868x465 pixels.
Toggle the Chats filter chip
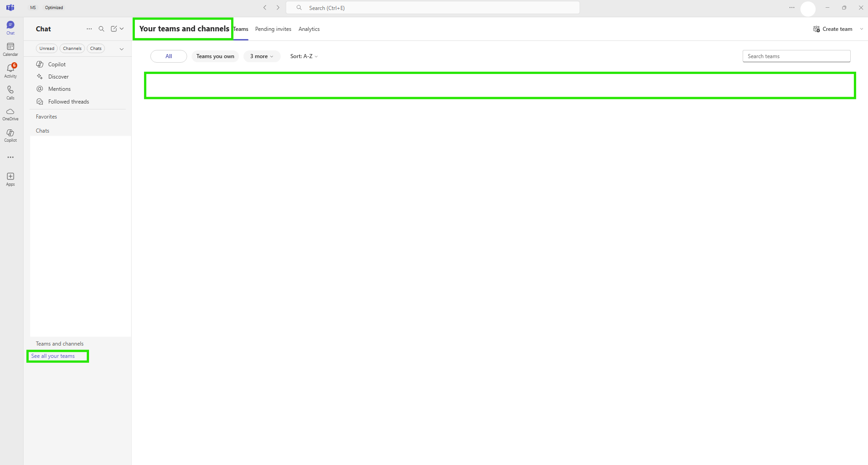tap(96, 49)
